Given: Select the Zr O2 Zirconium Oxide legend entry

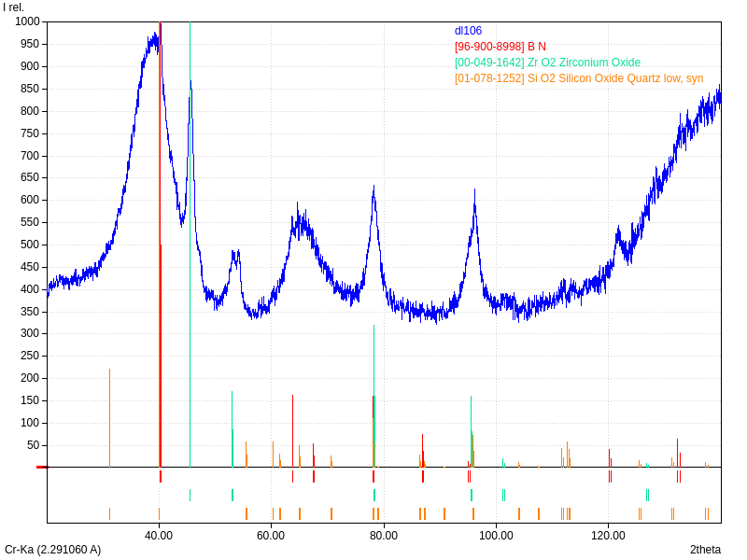Looking at the screenshot, I should (x=547, y=63).
